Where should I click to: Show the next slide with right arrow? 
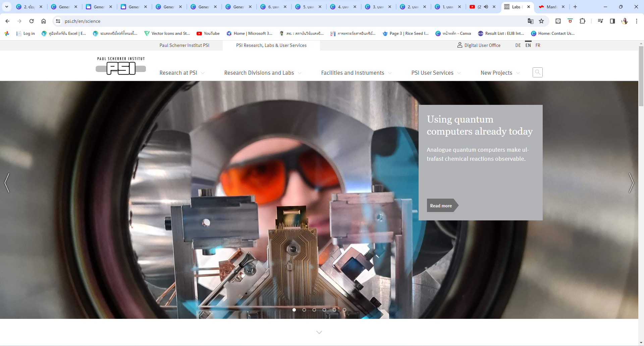pos(631,183)
